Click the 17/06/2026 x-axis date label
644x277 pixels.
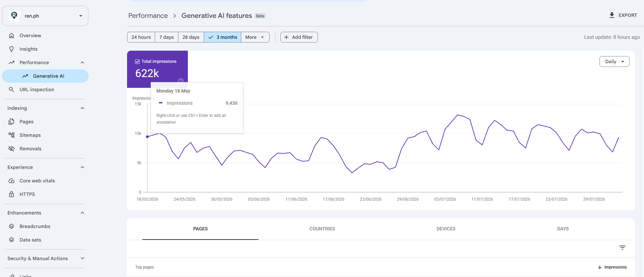coord(333,199)
